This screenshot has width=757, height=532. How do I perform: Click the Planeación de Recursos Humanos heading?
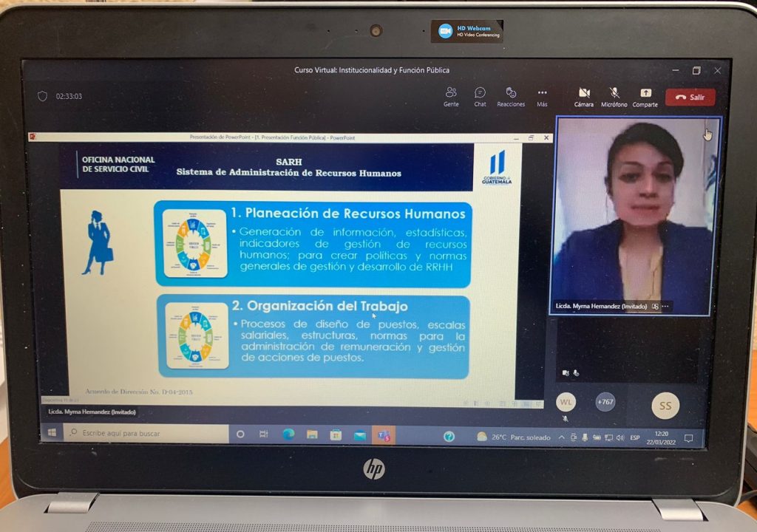tap(348, 214)
